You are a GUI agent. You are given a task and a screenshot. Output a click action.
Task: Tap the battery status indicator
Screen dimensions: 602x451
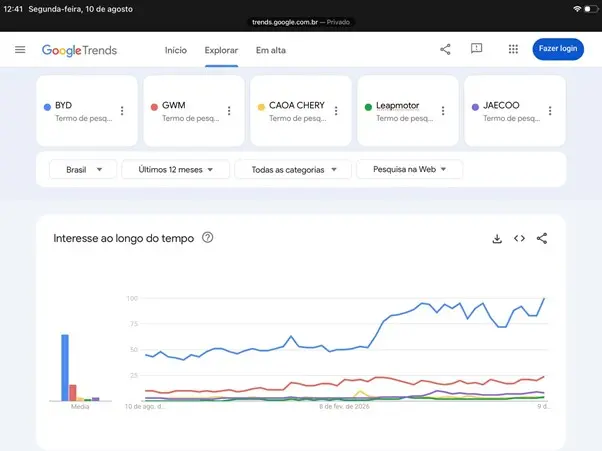tap(591, 9)
